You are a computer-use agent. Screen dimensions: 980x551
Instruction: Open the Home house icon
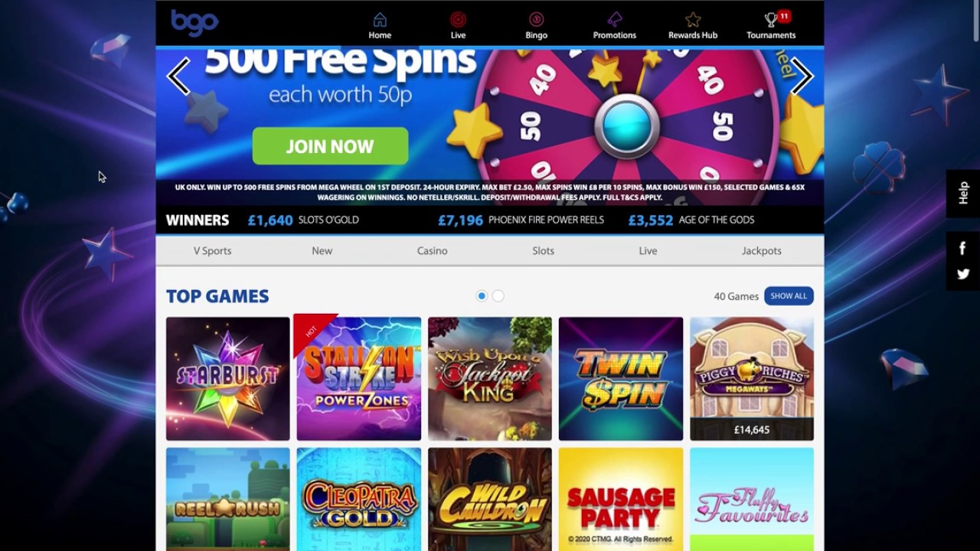[x=380, y=20]
